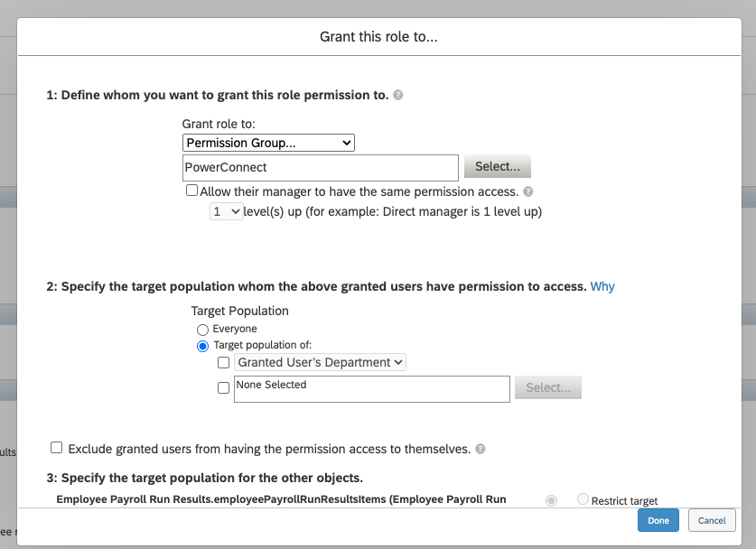The width and height of the screenshot is (756, 549).
Task: Click the Done button
Action: (658, 521)
